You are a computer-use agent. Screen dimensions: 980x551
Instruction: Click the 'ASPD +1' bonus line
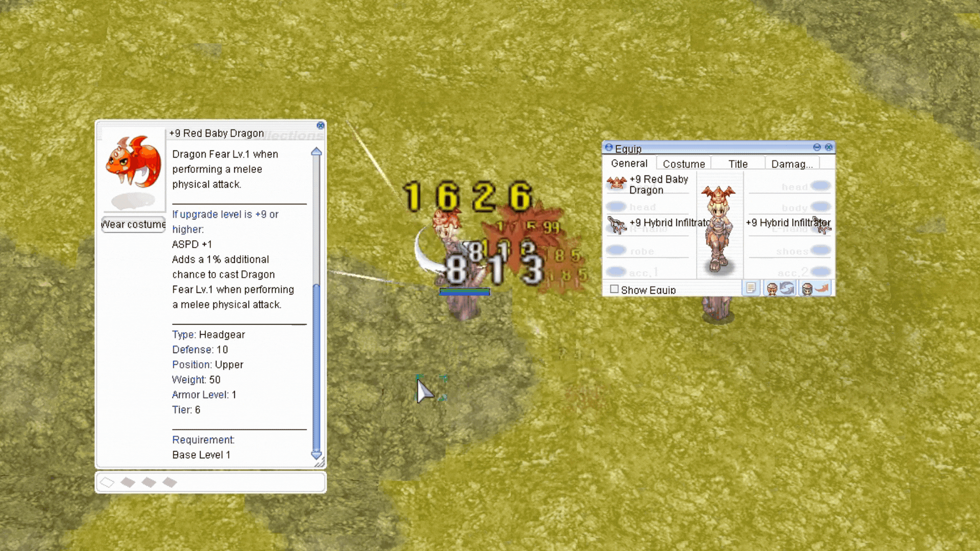click(x=192, y=244)
